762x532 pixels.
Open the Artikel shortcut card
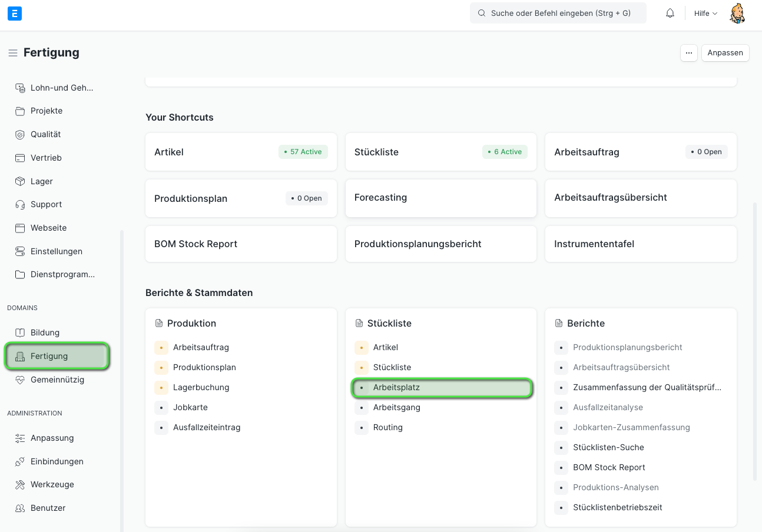(x=241, y=152)
